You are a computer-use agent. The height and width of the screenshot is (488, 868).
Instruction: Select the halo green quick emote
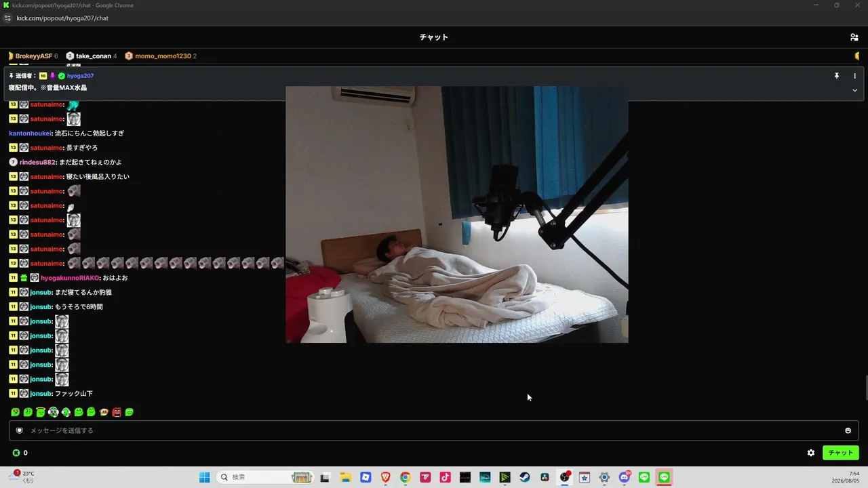pyautogui.click(x=41, y=412)
